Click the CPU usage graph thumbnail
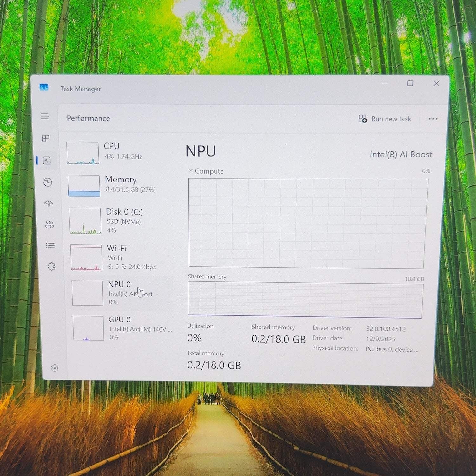This screenshot has height=476, width=476. click(83, 153)
